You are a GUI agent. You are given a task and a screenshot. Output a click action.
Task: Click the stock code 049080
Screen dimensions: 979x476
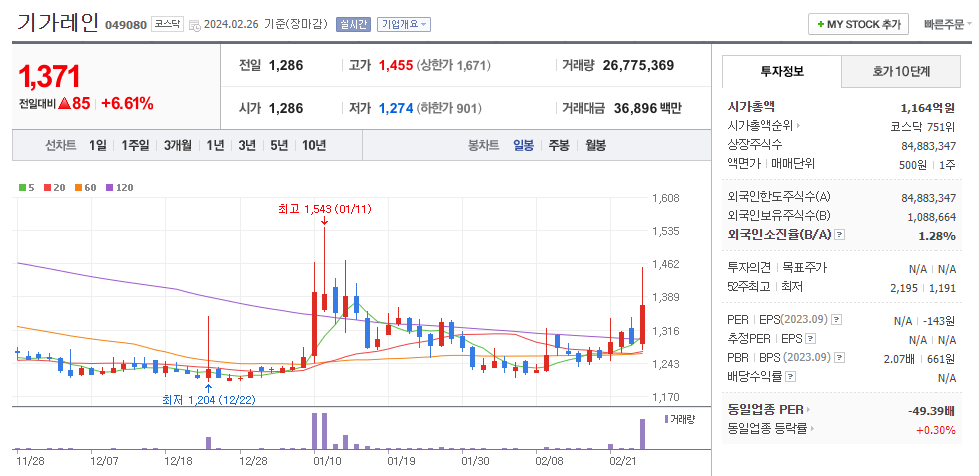[126, 26]
